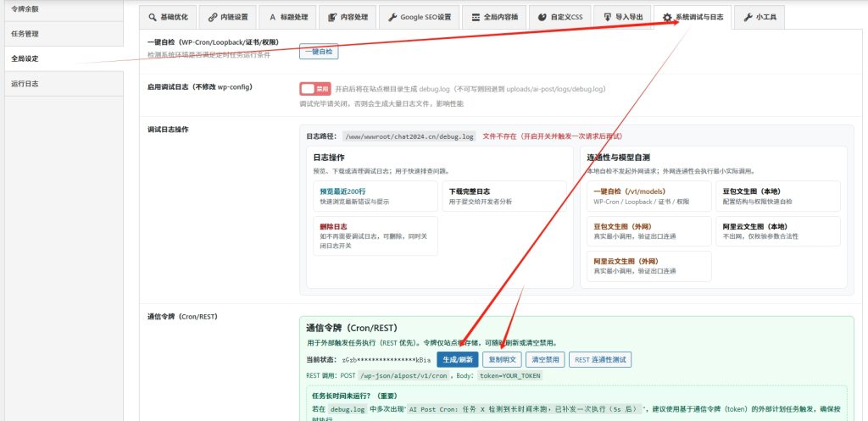Click the 预览最近200行 card
Viewport: 868px width, 421px height.
click(x=376, y=196)
